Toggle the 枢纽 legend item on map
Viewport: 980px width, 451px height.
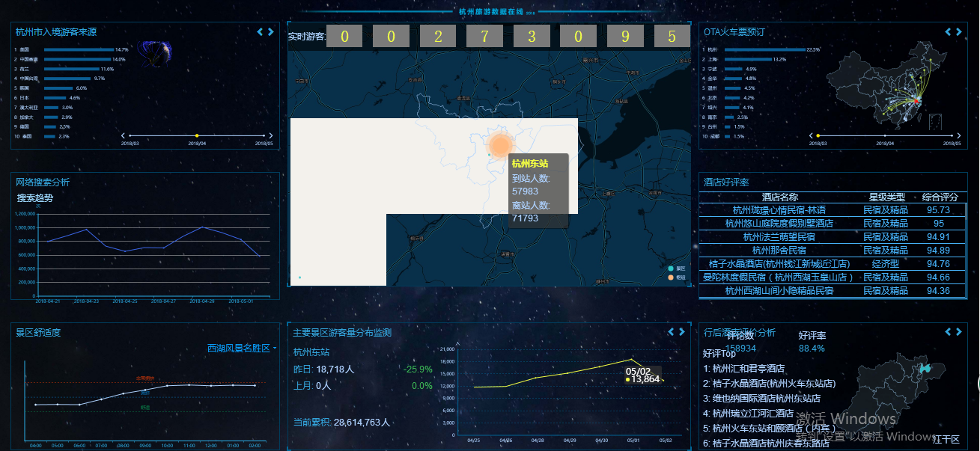675,277
